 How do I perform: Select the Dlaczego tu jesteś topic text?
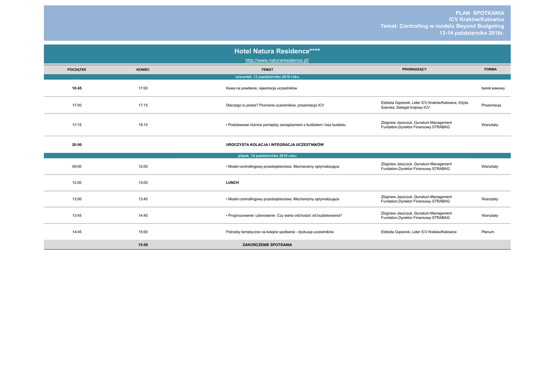(x=275, y=105)
